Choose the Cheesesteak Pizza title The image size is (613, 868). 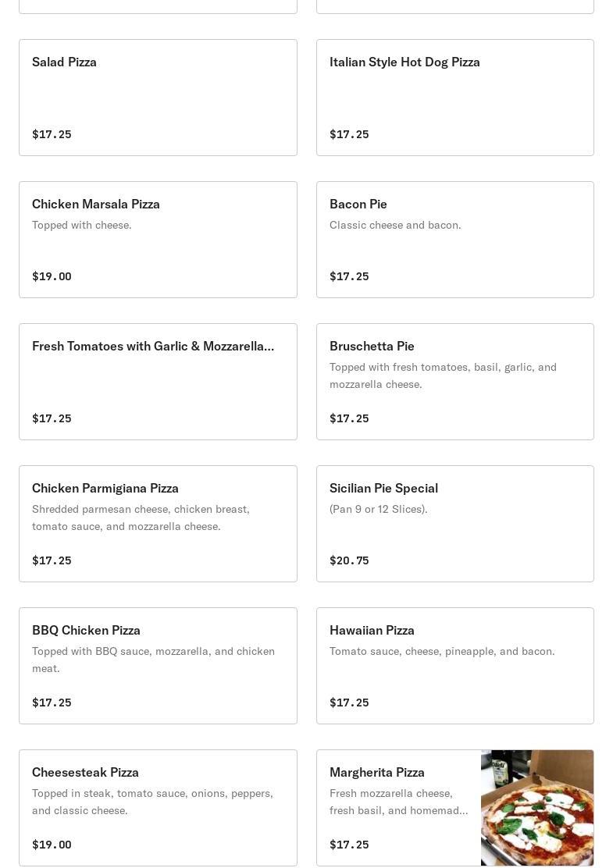click(x=85, y=772)
